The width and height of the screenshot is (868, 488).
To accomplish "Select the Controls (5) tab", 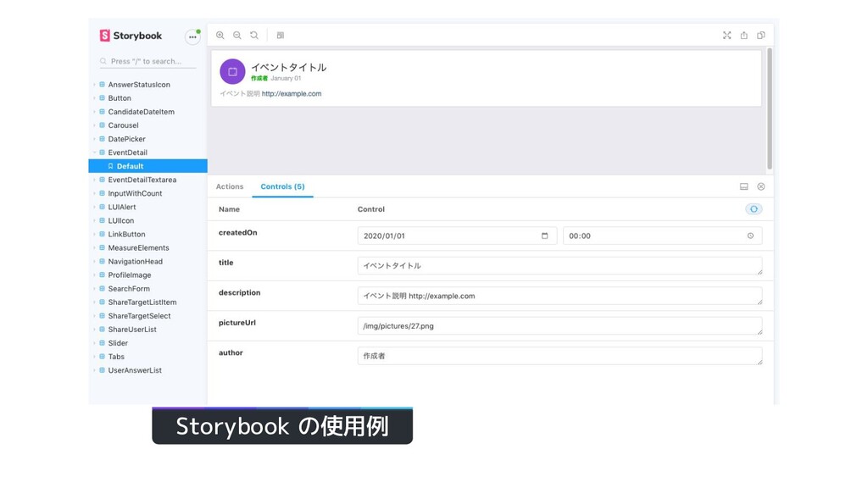I will click(282, 186).
